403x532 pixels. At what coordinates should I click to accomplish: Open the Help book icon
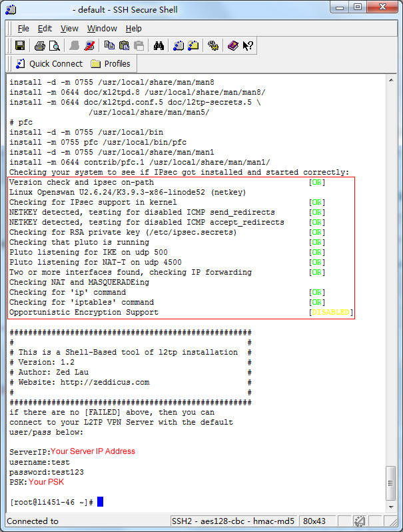pos(233,45)
